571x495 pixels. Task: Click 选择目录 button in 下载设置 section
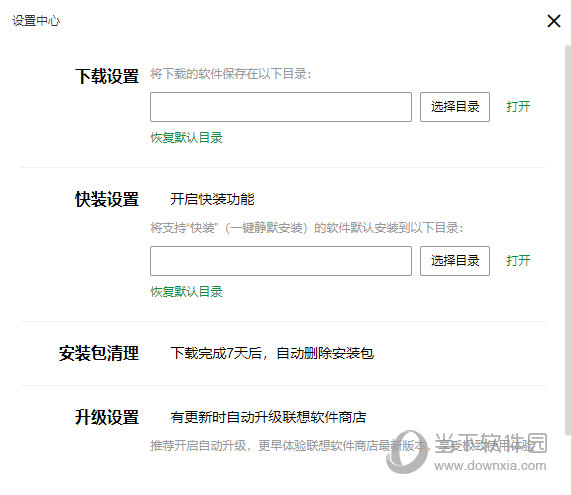455,107
